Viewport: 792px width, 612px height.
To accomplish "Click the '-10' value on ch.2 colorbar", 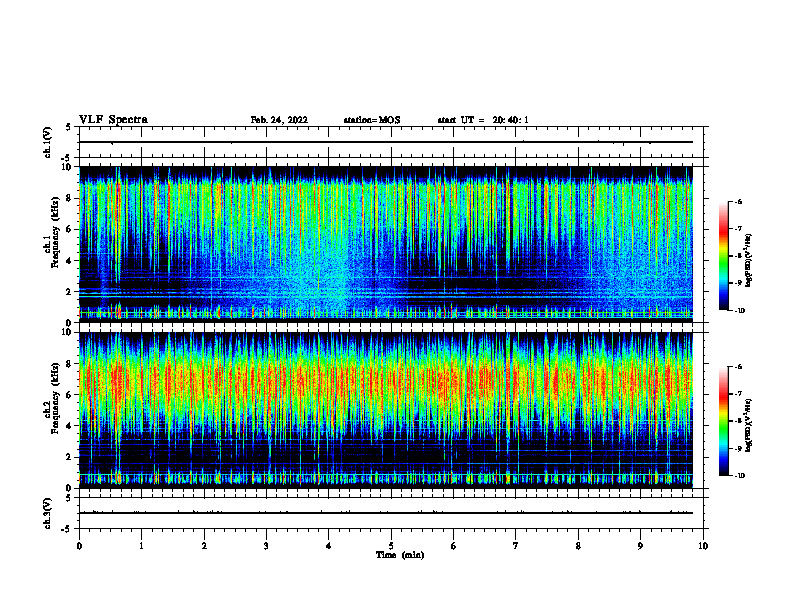I will (739, 475).
